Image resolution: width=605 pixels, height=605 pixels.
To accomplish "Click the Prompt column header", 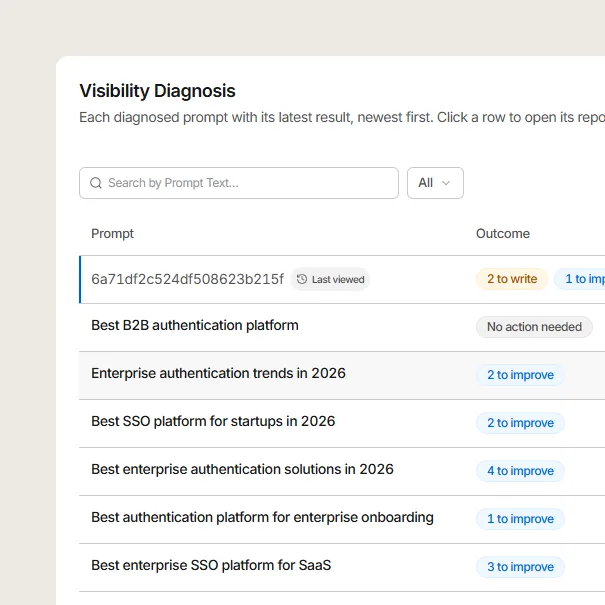I will pos(112,233).
